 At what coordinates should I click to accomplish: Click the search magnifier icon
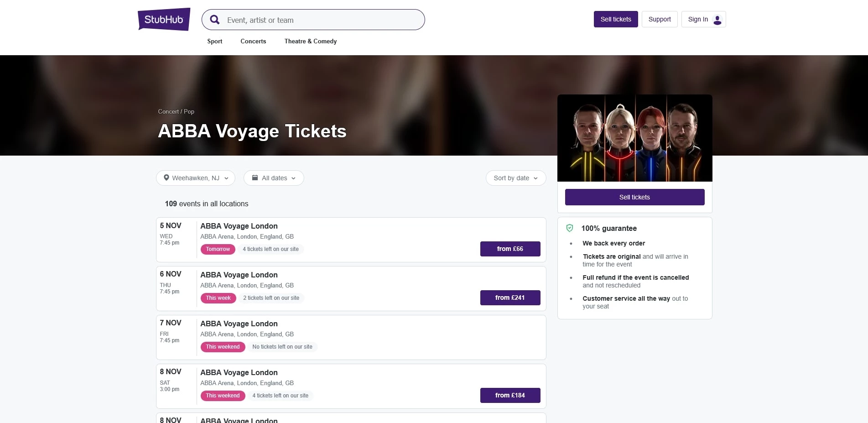(214, 20)
